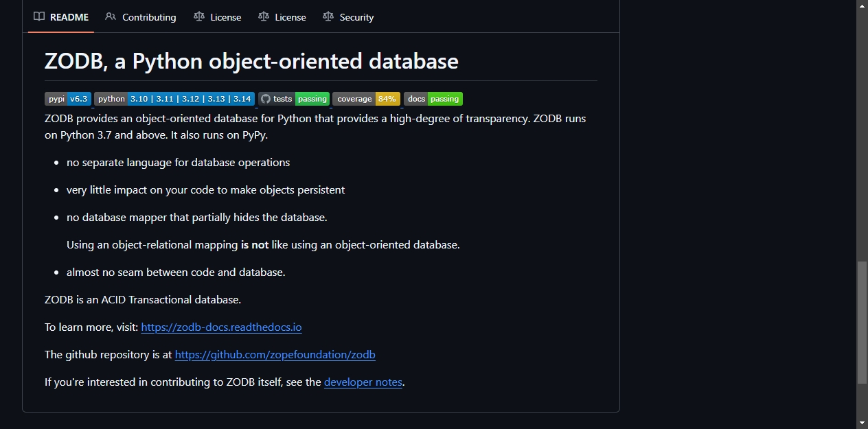Click the scales icon beside Security
The width and height of the screenshot is (868, 429).
pyautogui.click(x=328, y=16)
